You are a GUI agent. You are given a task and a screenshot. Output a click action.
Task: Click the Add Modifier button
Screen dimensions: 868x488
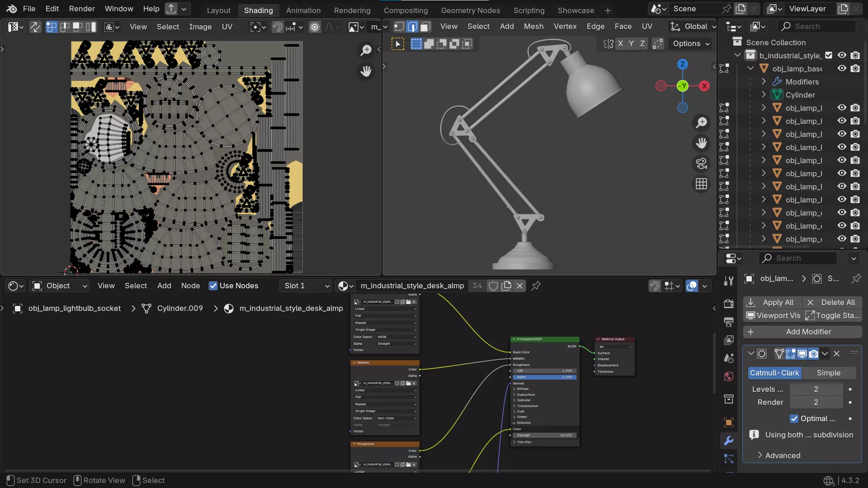click(x=802, y=332)
